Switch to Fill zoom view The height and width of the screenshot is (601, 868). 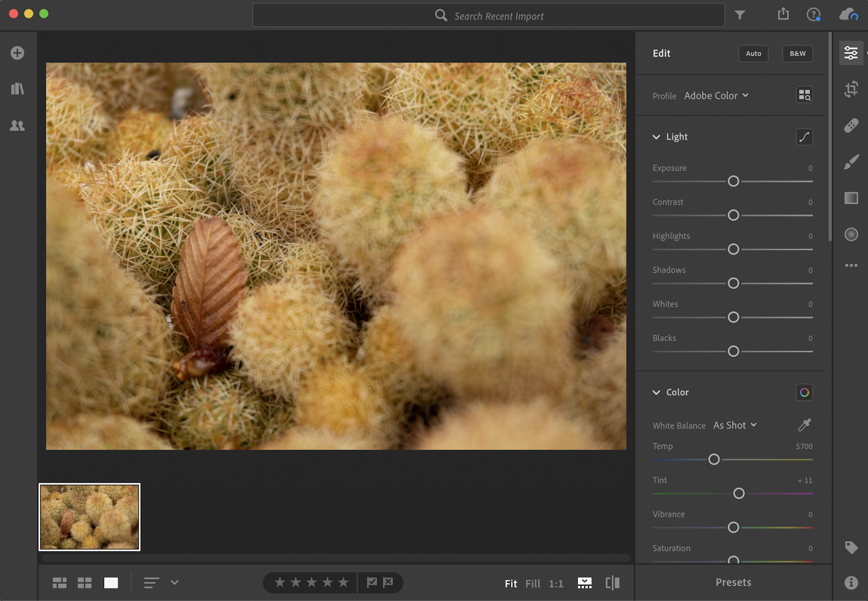532,584
